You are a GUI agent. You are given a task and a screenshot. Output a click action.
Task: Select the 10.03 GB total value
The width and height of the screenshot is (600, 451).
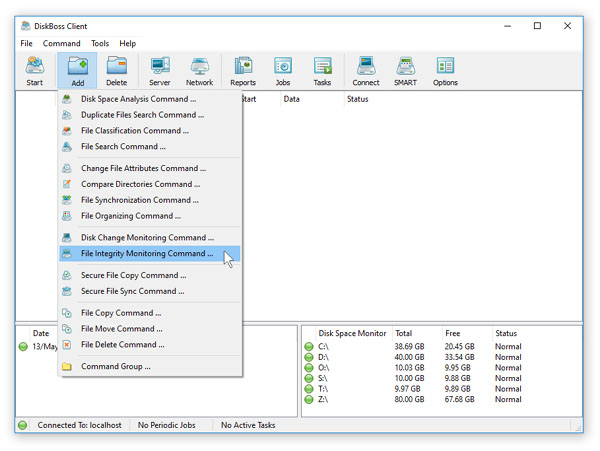409,368
